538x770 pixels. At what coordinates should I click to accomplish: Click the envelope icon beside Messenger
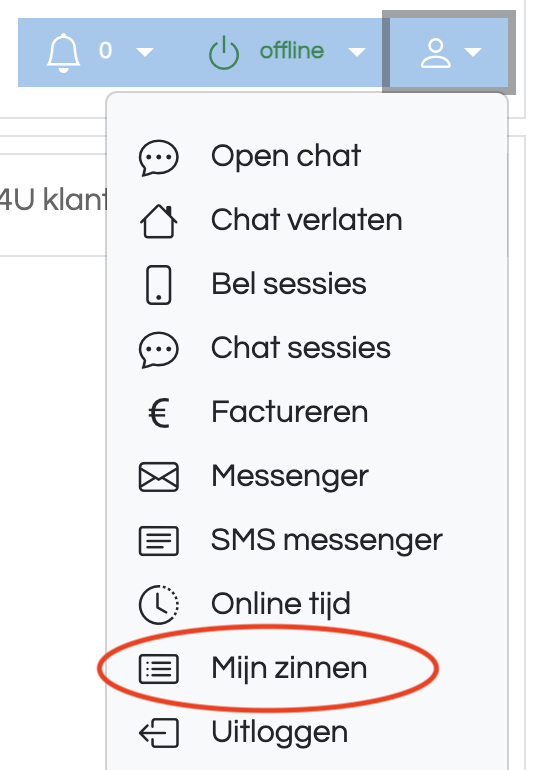pos(159,477)
